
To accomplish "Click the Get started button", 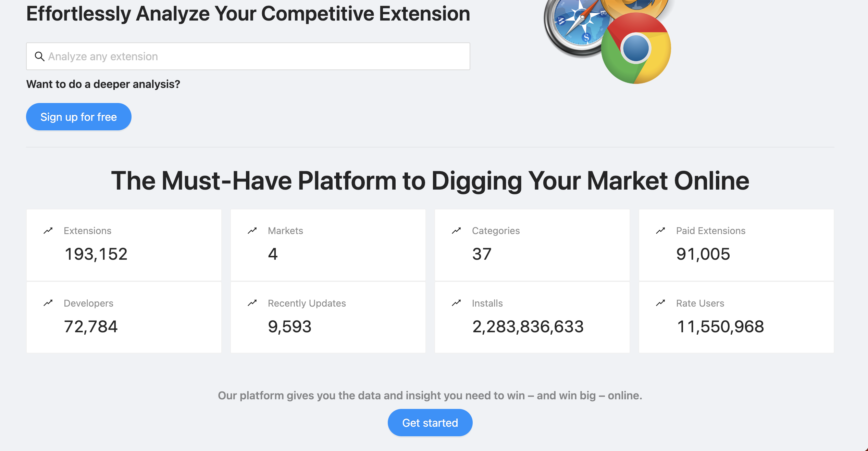I will click(x=430, y=423).
